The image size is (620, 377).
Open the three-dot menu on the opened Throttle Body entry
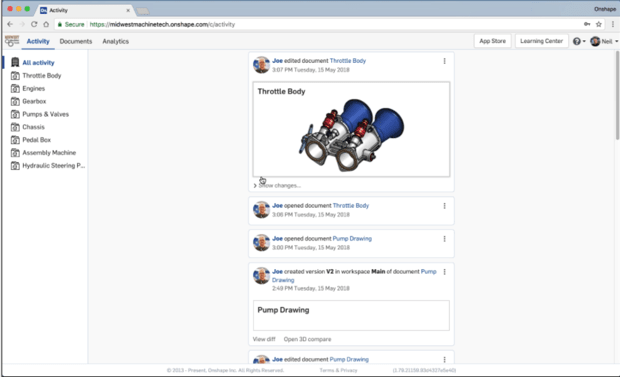(x=444, y=206)
